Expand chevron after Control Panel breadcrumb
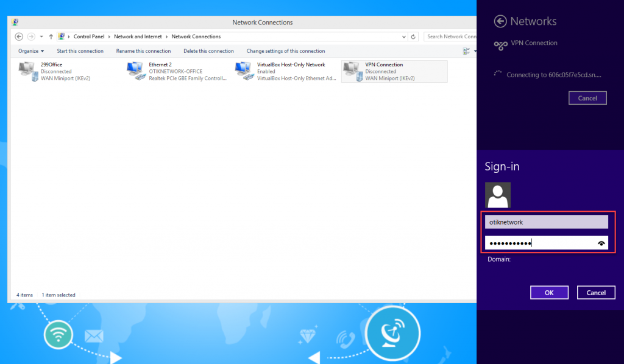Viewport: 624px width, 364px height. [x=109, y=37]
